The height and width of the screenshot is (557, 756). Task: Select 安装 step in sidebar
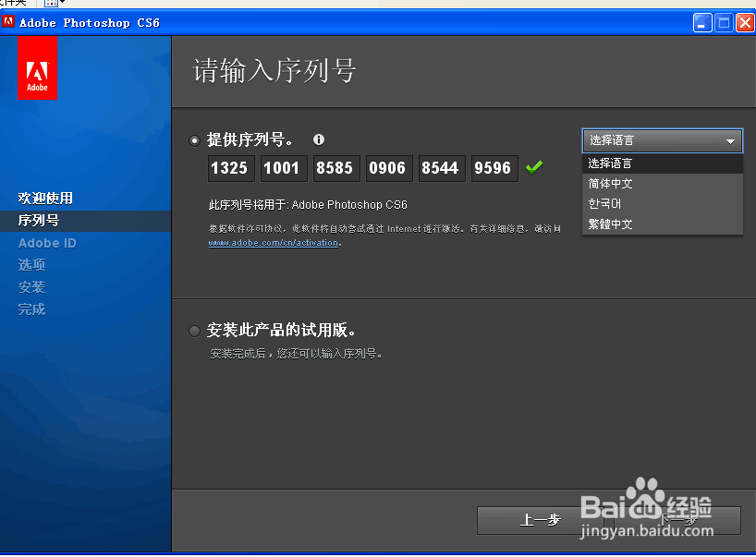coord(31,287)
